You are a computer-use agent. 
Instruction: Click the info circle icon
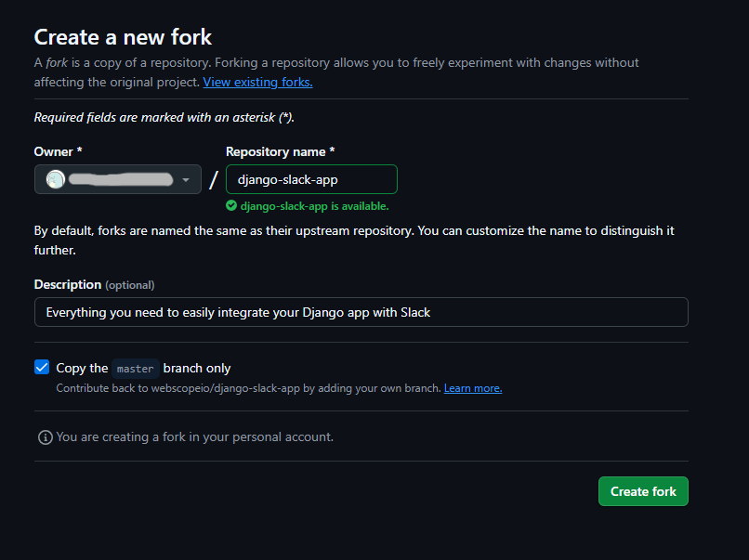(x=45, y=436)
